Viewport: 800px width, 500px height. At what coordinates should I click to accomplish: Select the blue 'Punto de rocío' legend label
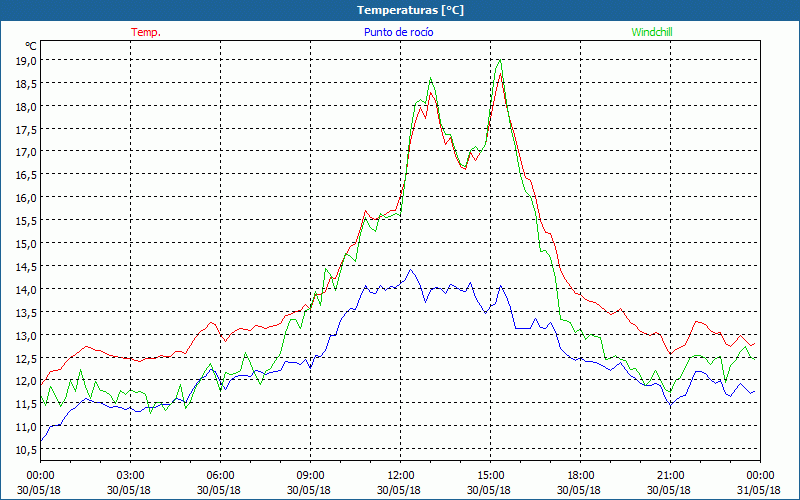tap(398, 32)
